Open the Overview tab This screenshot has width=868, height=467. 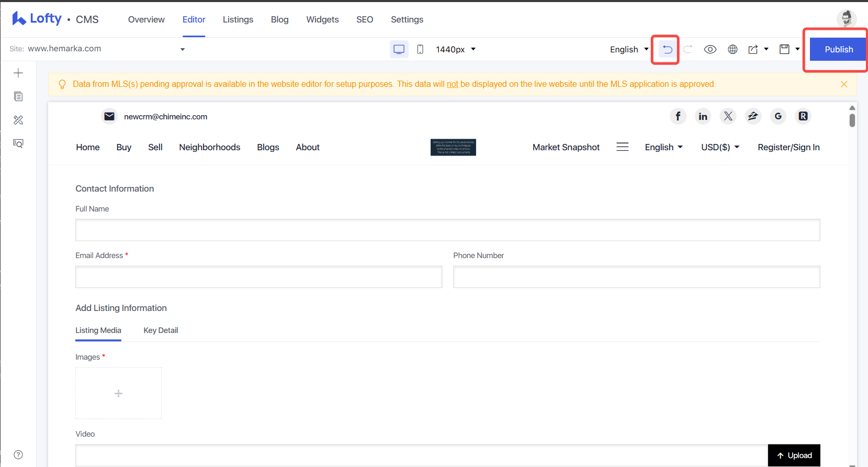[146, 19]
